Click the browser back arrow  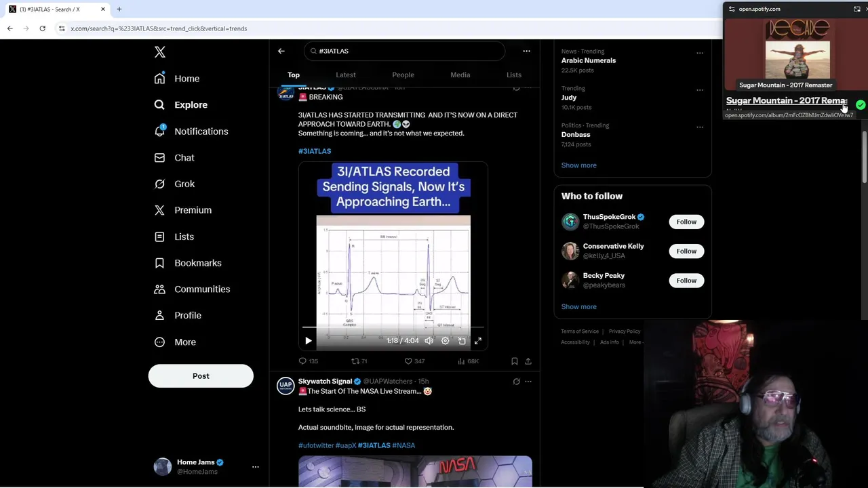point(9,28)
